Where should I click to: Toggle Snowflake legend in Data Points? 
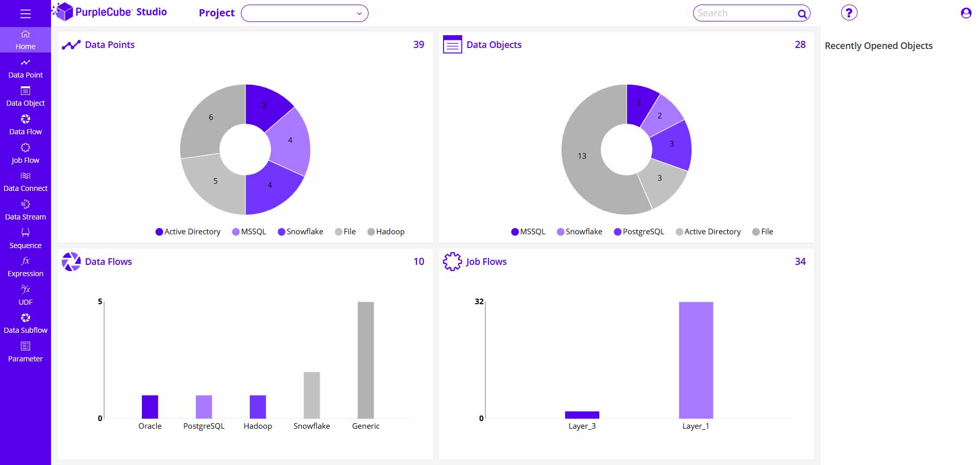(x=300, y=232)
